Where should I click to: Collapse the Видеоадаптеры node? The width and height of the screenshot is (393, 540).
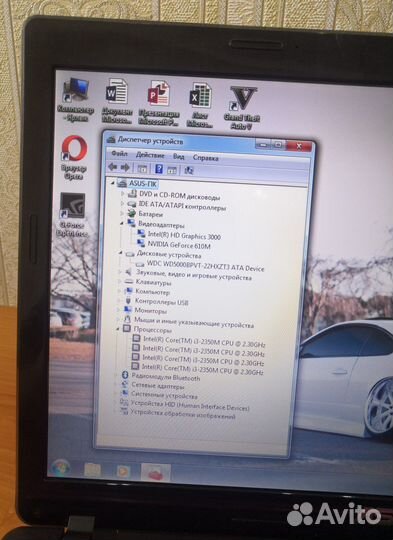pos(121,223)
